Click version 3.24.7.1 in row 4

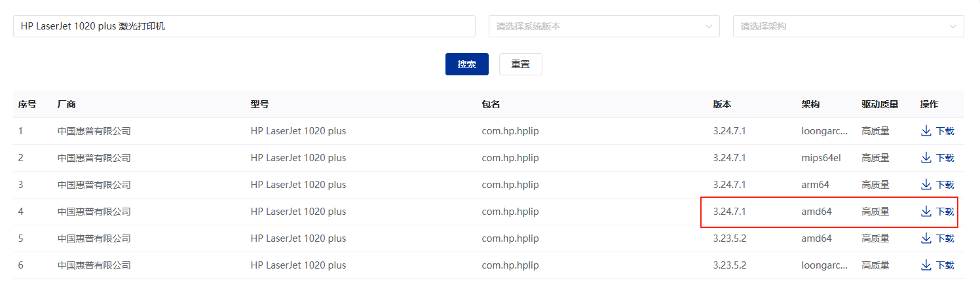(x=730, y=212)
